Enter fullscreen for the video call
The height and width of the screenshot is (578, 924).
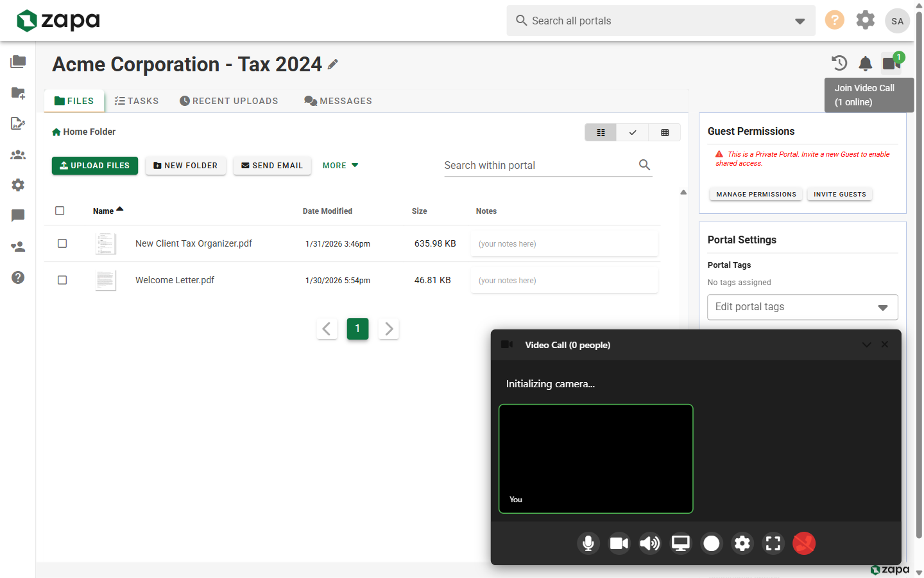pos(773,543)
